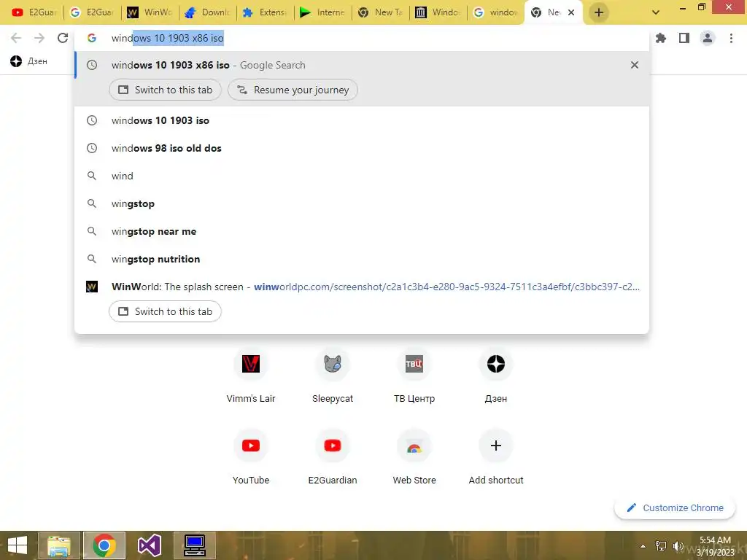This screenshot has height=560, width=747.
Task: Open the network tray icon
Action: 661,545
